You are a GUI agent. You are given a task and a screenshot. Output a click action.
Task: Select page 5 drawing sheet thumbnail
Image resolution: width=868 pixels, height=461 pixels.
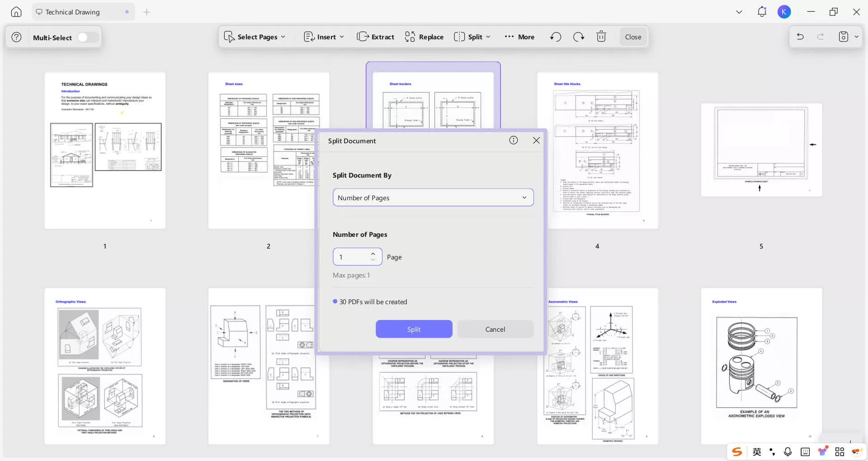[x=761, y=150]
